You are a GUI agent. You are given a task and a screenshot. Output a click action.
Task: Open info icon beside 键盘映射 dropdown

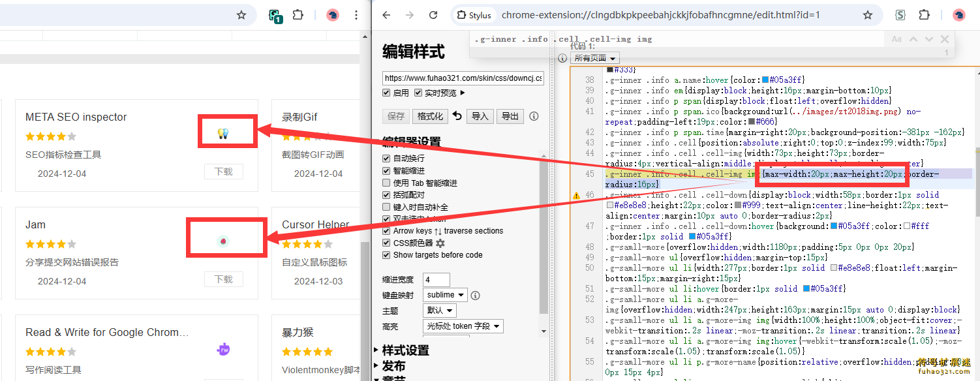point(475,295)
